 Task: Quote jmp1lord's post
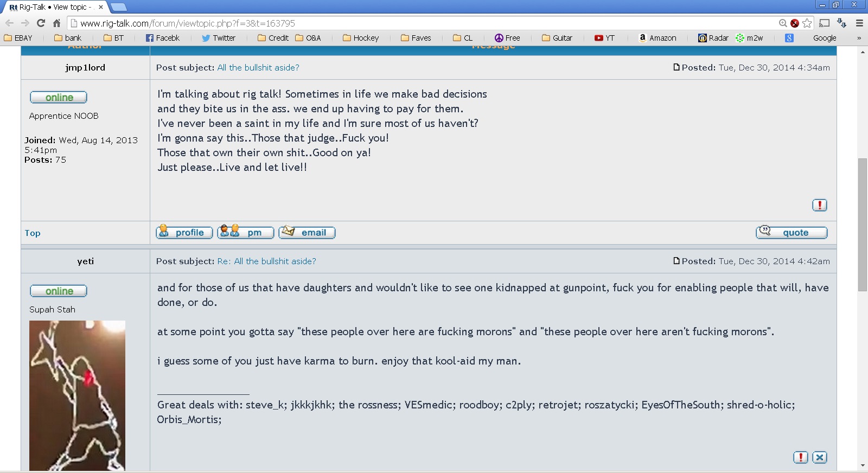click(x=792, y=232)
